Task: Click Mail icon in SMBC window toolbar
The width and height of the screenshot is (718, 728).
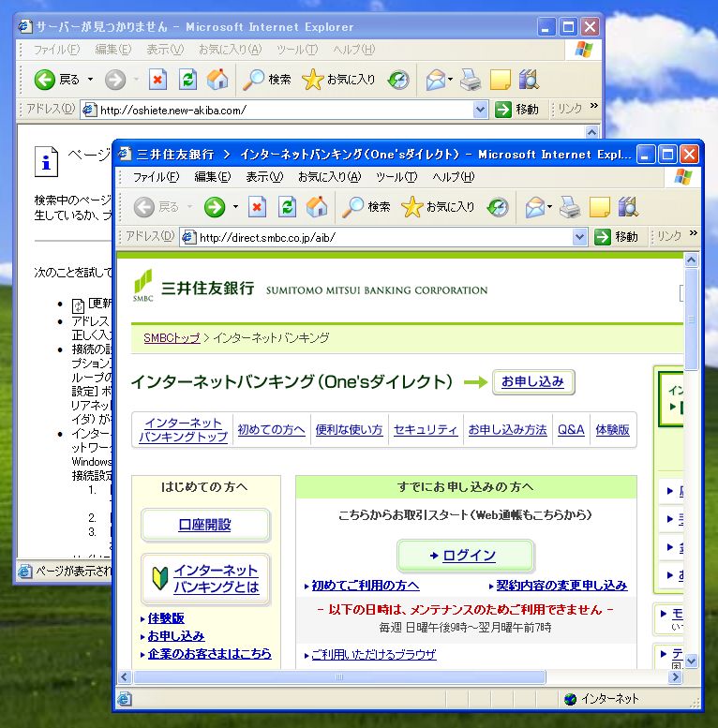Action: 535,207
